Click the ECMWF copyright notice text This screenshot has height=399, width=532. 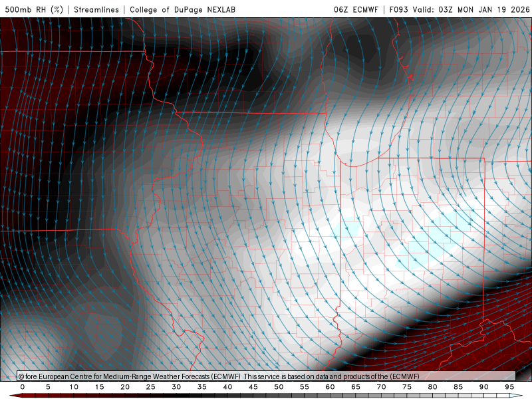pos(219,376)
